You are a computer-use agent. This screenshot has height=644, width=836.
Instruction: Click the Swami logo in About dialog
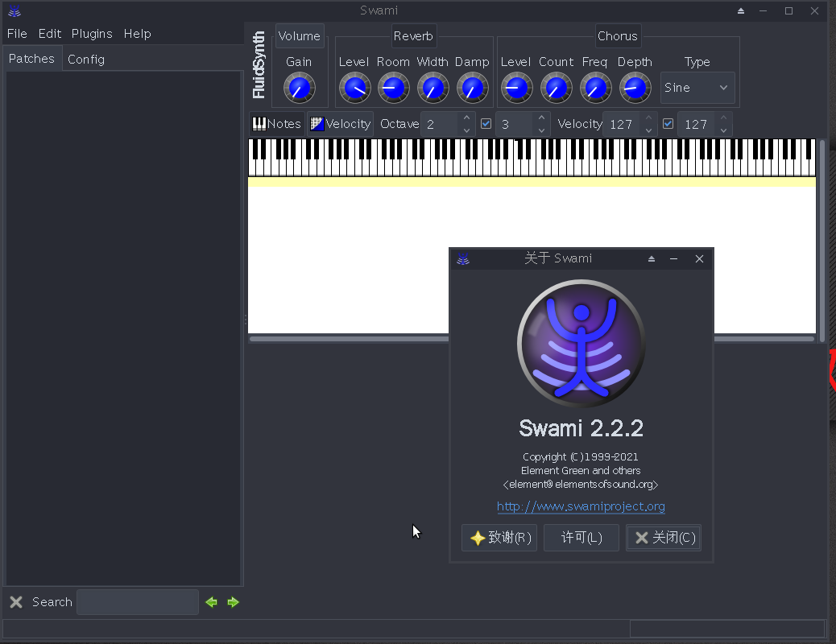[581, 343]
